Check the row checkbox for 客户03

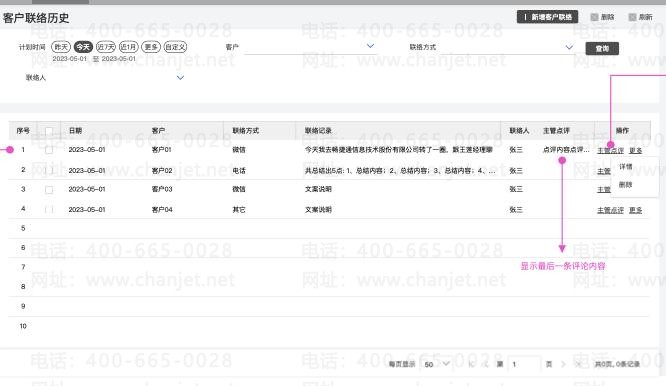click(49, 190)
